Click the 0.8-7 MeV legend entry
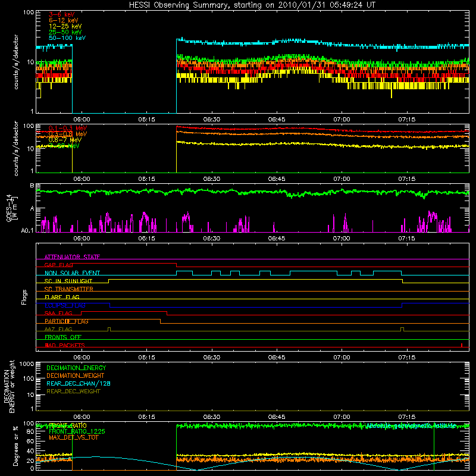This screenshot has width=476, height=476. pyautogui.click(x=65, y=140)
